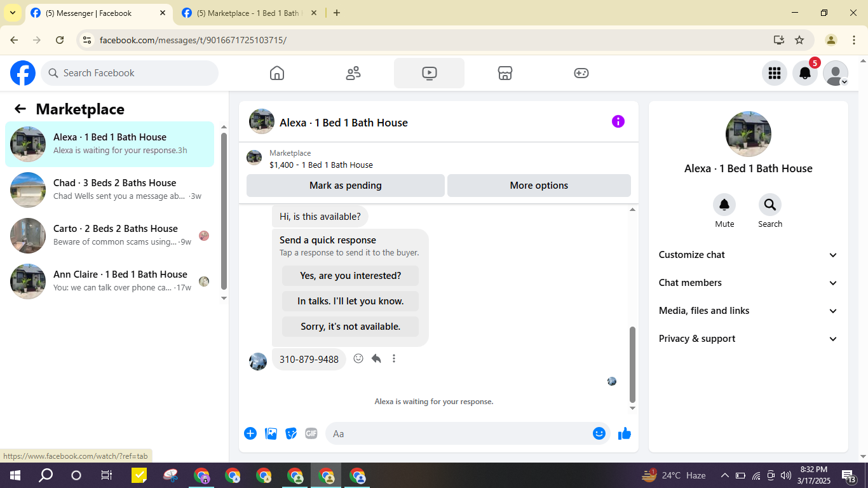The height and width of the screenshot is (488, 868).
Task: Open Alexa · 1 Bed 1 Bath House chat
Action: (x=110, y=144)
